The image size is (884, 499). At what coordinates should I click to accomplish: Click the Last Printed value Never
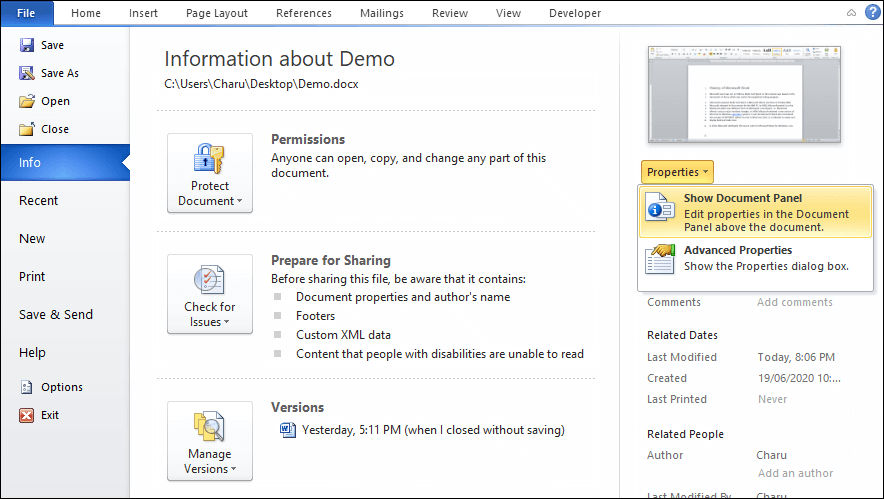tap(772, 399)
